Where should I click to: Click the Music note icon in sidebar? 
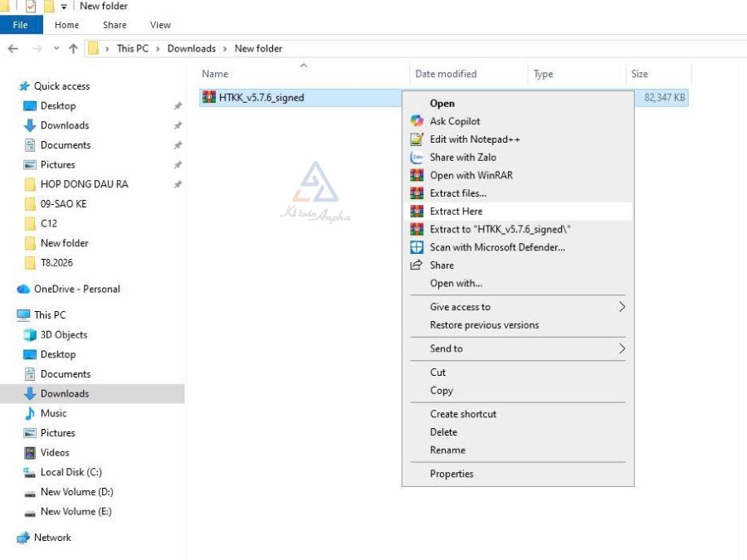coord(30,413)
